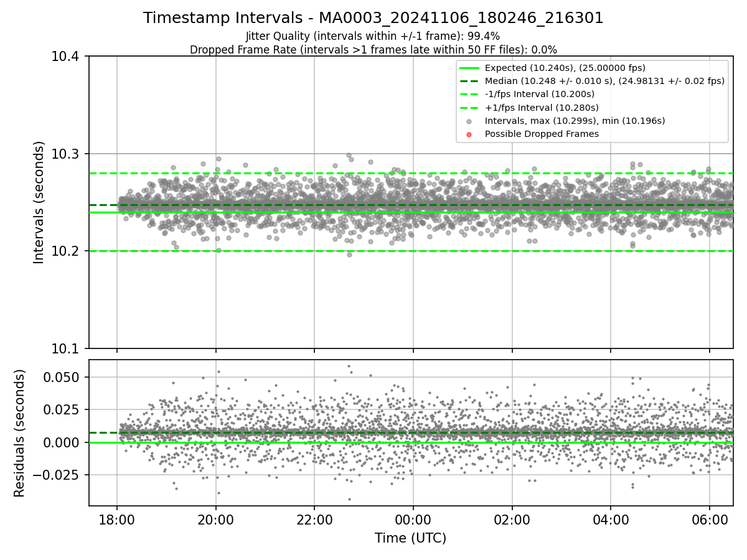Click the '00:00' x-axis tick label
Image resolution: width=747 pixels, height=560 pixels.
[413, 520]
